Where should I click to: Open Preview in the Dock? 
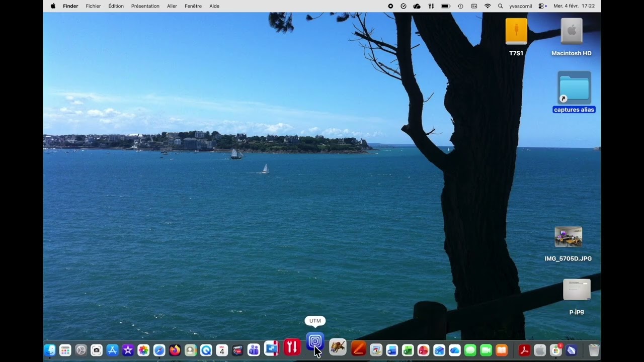click(x=376, y=350)
